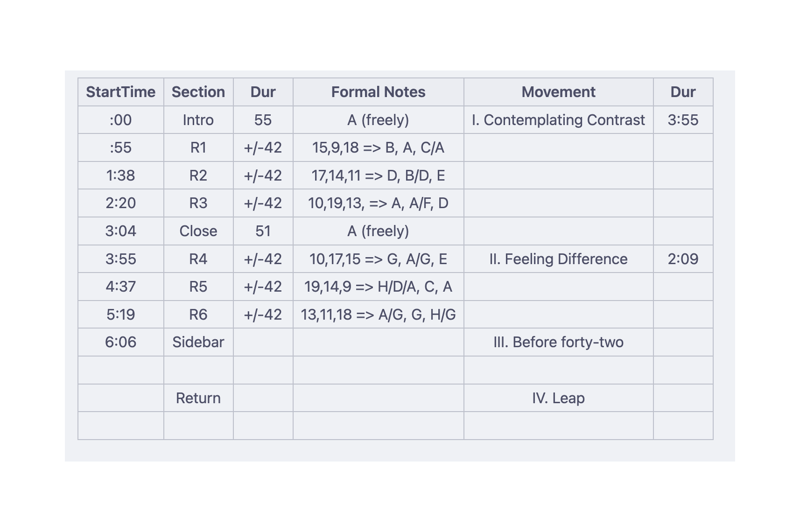Select the cell with 19,14,9 => H/D/A, C, A
Image resolution: width=800 pixels, height=532 pixels.
[379, 287]
